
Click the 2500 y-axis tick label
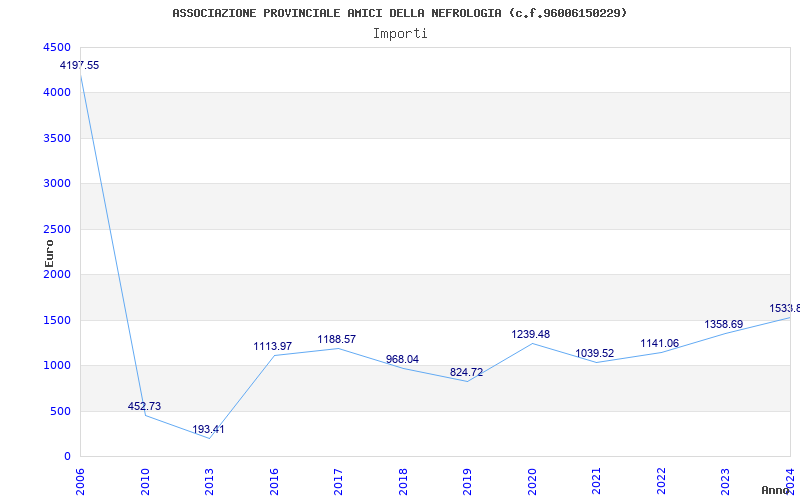click(x=56, y=230)
